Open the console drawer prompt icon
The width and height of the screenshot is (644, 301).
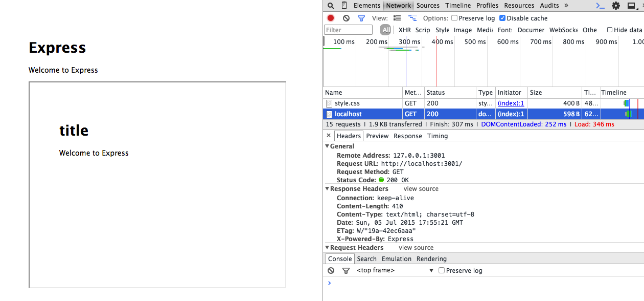coord(600,6)
